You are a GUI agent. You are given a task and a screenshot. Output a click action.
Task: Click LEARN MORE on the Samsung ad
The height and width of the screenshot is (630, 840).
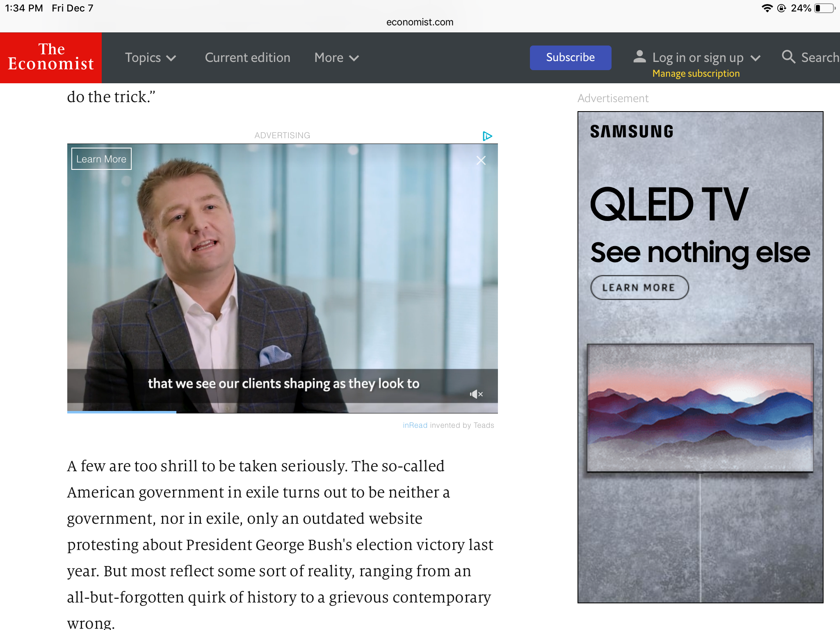[x=639, y=288]
